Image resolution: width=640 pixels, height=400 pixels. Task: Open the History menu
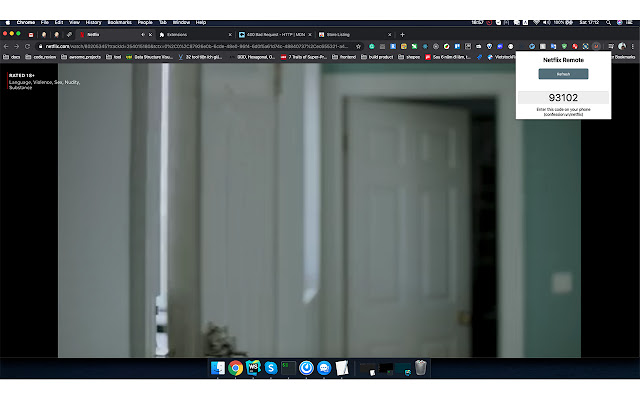(93, 22)
